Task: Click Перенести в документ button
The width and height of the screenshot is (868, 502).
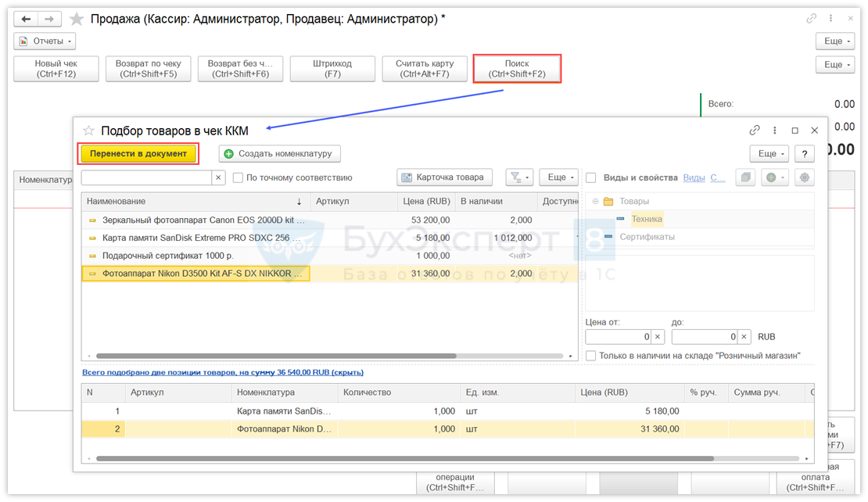Action: tap(138, 154)
